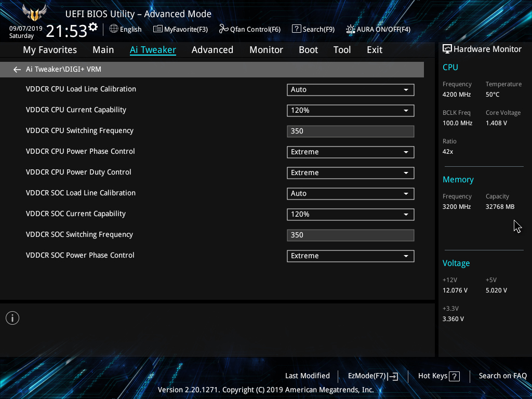Click CPU temperature value 50°C
The image size is (532, 399).
point(493,95)
